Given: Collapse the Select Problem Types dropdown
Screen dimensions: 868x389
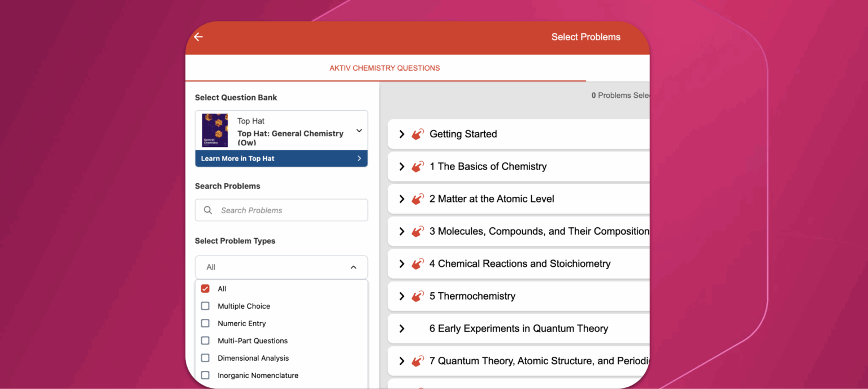Looking at the screenshot, I should pyautogui.click(x=354, y=267).
